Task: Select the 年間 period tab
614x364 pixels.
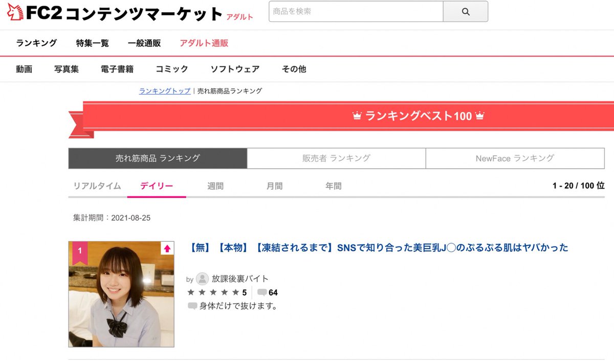Action: pyautogui.click(x=334, y=186)
